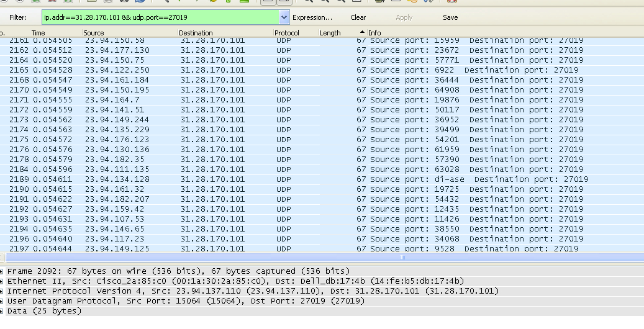644x329 pixels.
Task: Open the filter history dropdown arrow
Action: click(284, 17)
